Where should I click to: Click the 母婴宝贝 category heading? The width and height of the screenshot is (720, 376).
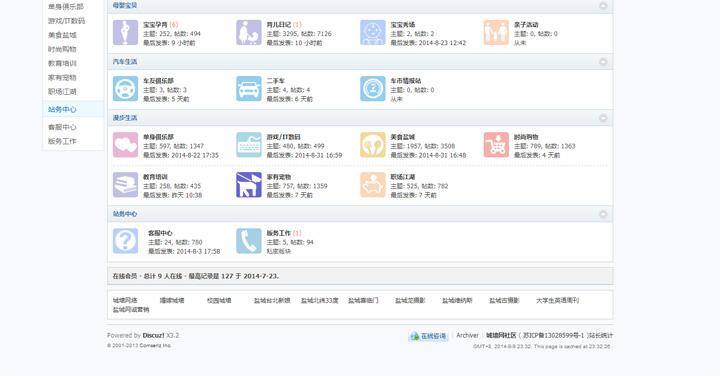pos(125,6)
